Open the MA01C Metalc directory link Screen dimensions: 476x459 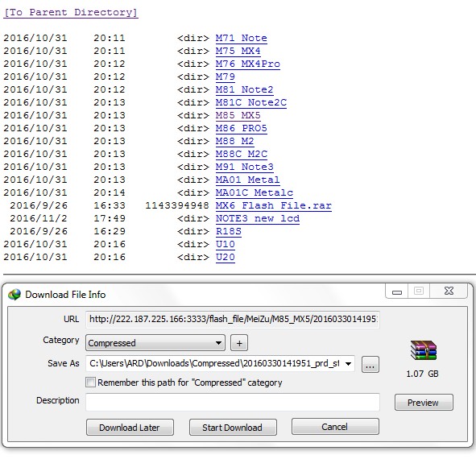point(254,192)
